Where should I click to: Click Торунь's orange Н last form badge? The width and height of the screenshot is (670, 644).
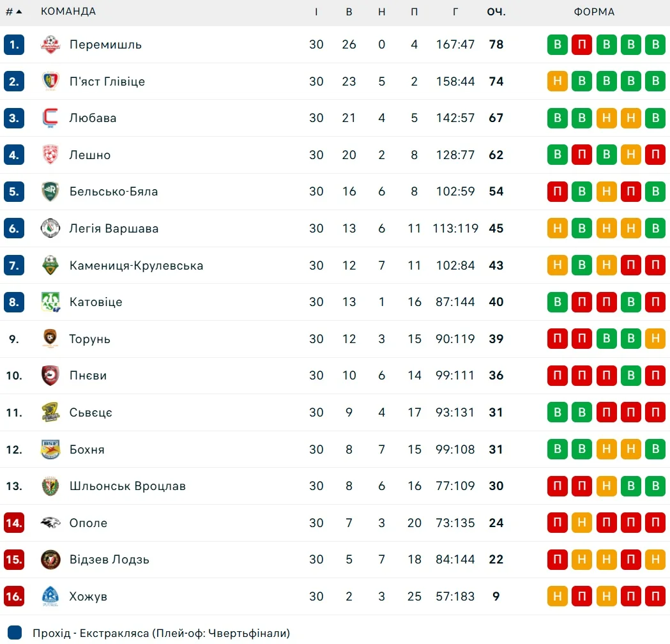(655, 339)
